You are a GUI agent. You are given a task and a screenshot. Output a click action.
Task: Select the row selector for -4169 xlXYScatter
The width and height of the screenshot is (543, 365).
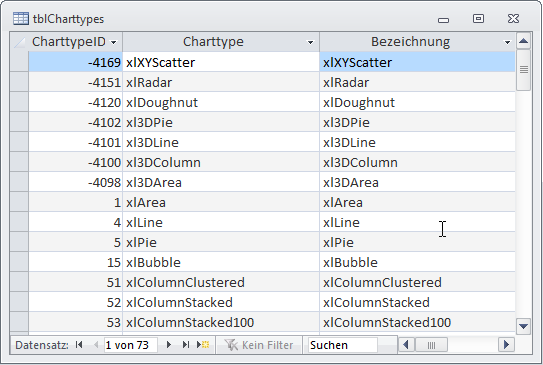pyautogui.click(x=19, y=62)
